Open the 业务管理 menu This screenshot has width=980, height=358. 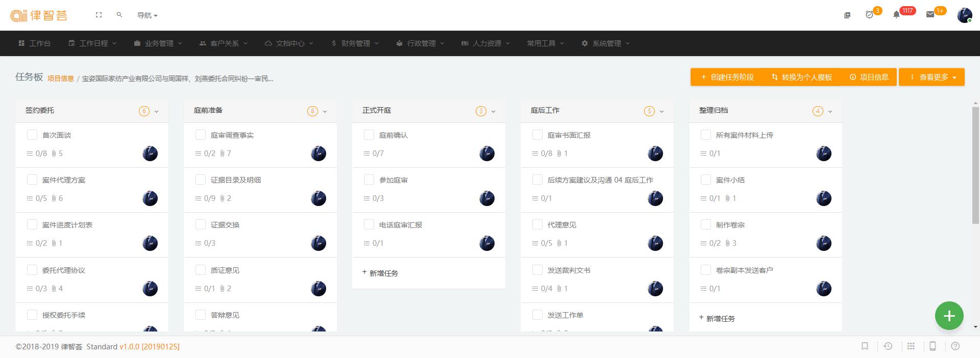(158, 43)
